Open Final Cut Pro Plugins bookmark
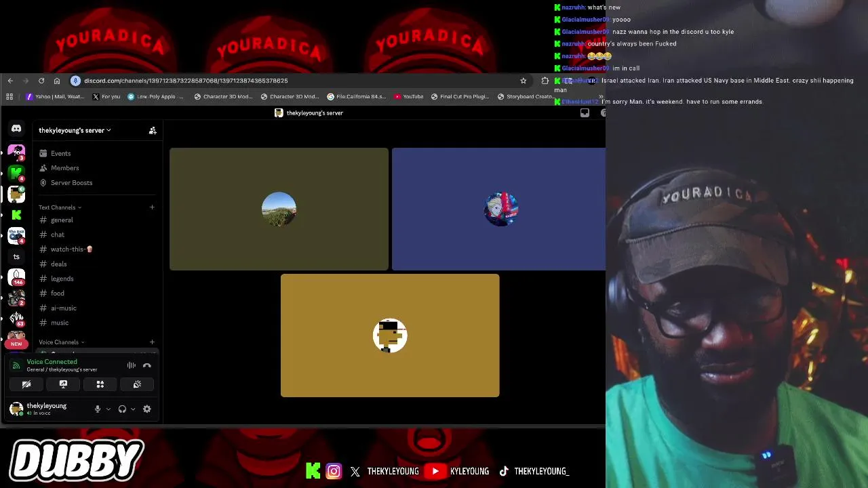Viewport: 868px width, 488px height. (x=460, y=96)
